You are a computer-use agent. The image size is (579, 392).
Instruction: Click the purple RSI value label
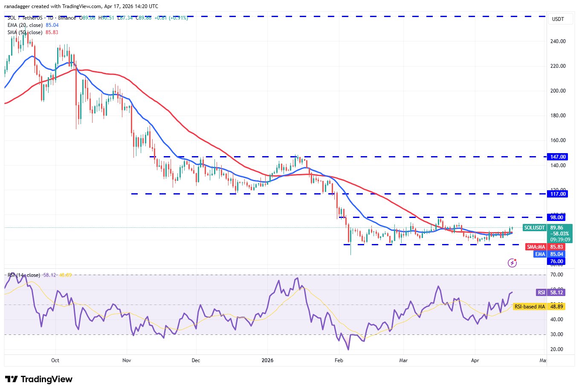541,293
